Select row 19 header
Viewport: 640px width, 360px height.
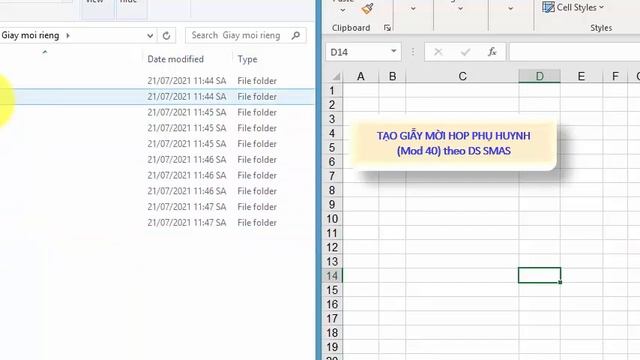pos(332,347)
